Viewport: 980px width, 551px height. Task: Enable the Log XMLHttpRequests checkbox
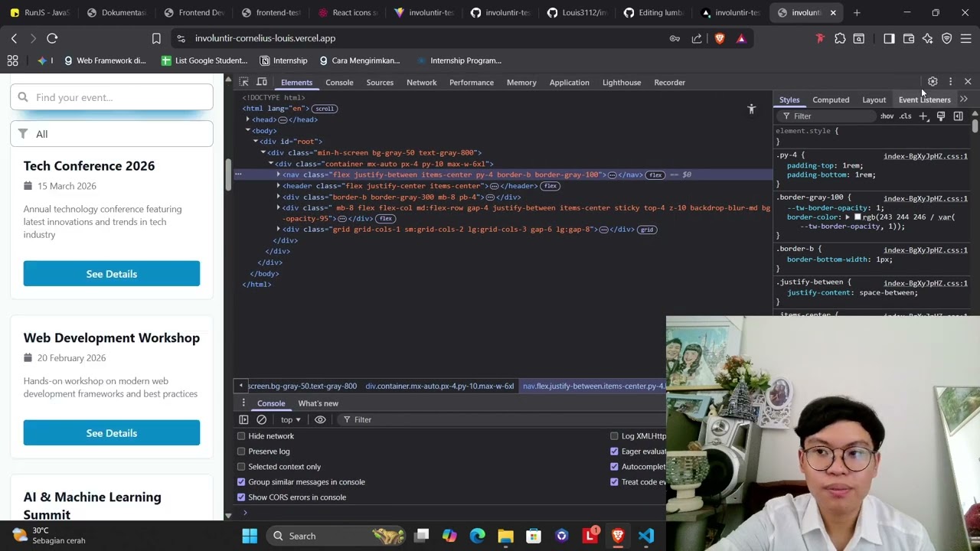pos(614,436)
